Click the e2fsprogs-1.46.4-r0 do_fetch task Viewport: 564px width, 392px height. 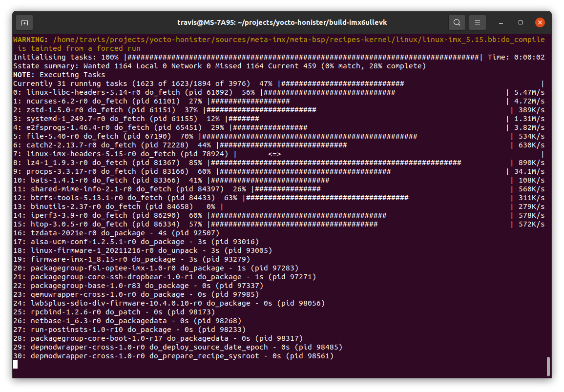pyautogui.click(x=279, y=128)
